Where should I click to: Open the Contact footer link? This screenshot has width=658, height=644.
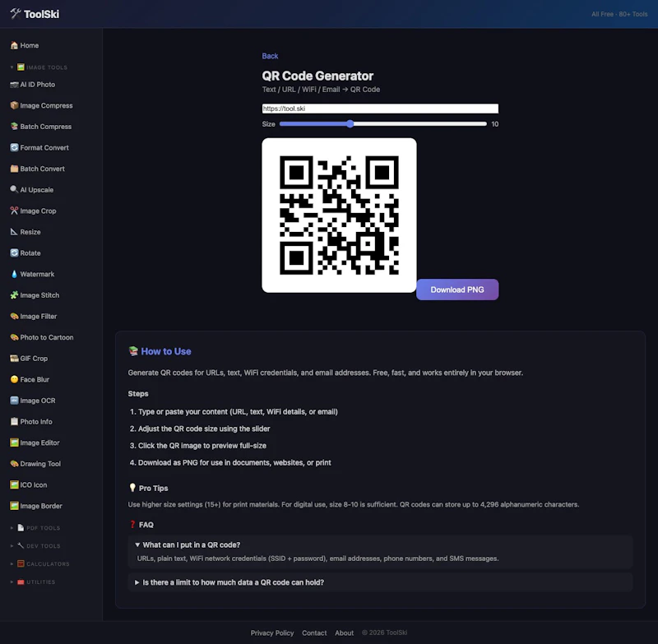pos(314,632)
